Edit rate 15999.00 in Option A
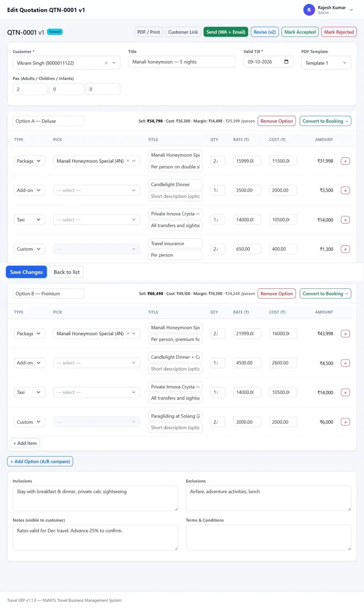 click(247, 161)
